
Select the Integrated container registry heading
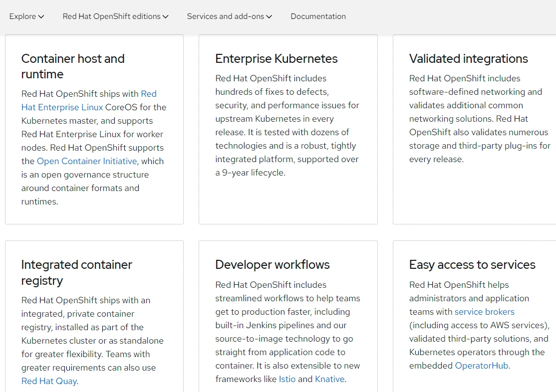click(x=76, y=272)
